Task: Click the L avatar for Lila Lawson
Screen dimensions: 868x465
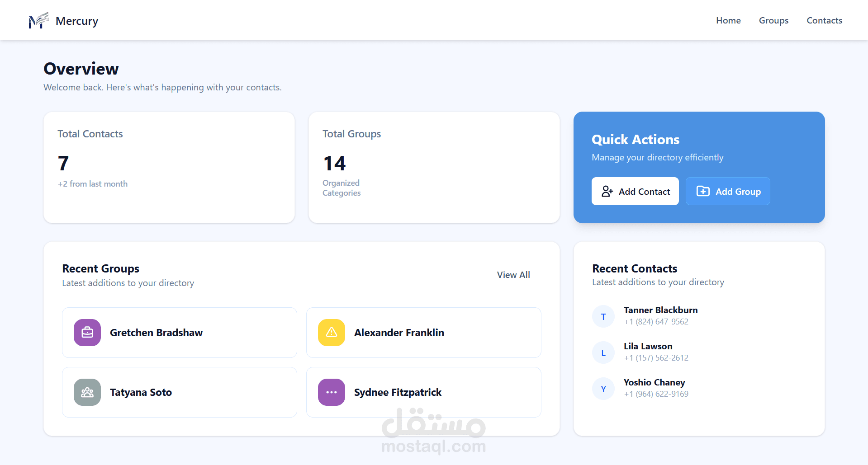Action: pos(603,352)
